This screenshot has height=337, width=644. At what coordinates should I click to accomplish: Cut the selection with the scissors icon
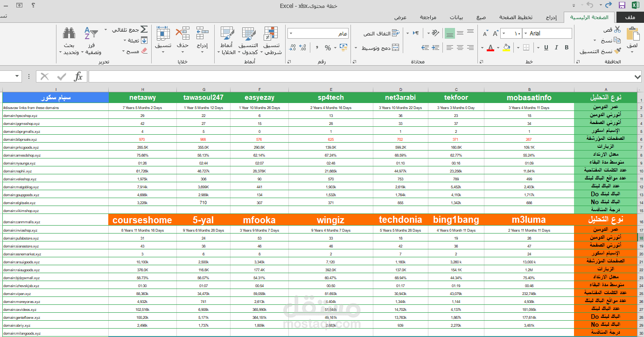pyautogui.click(x=617, y=29)
